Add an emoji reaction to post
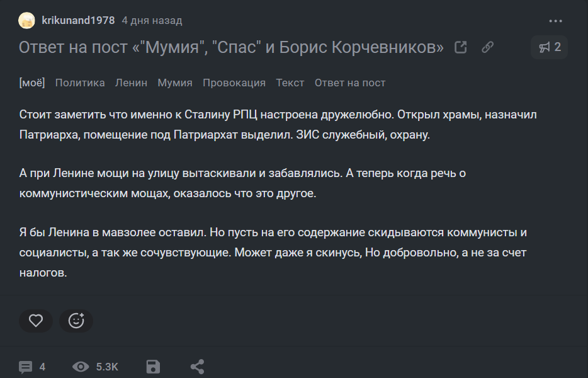 tap(76, 321)
